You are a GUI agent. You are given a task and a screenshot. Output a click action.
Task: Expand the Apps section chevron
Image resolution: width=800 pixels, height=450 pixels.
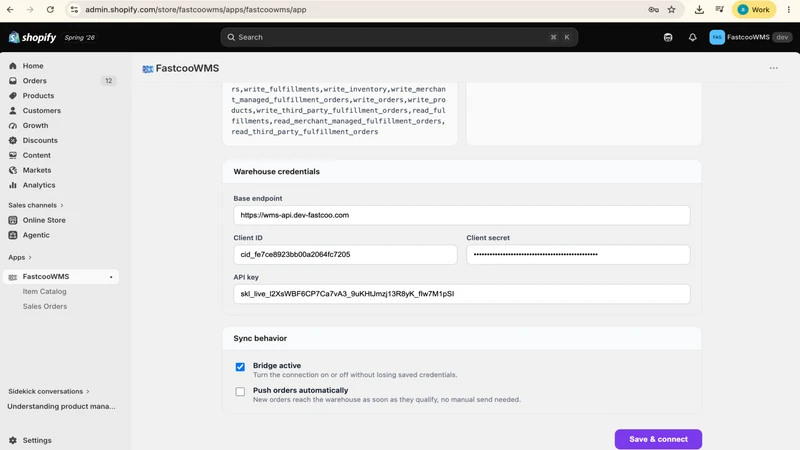coord(30,258)
